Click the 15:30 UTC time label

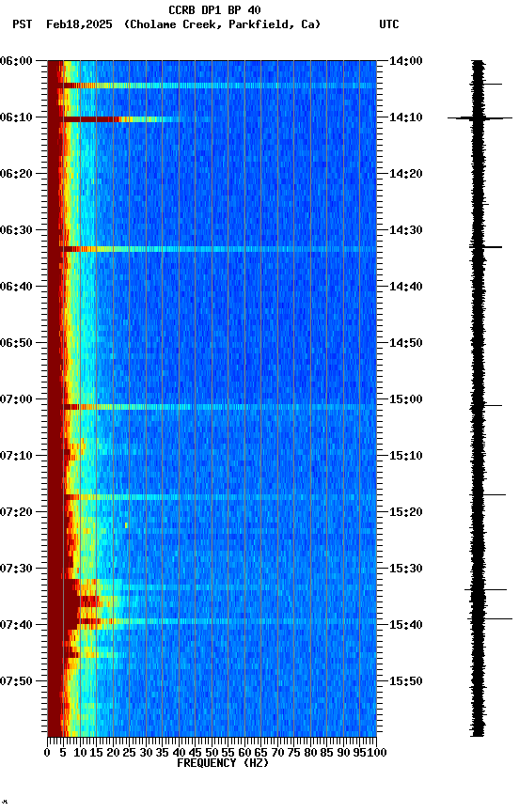tap(406, 569)
